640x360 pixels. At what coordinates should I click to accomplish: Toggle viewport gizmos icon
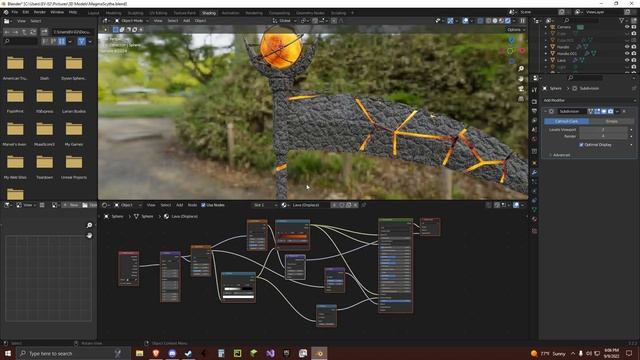click(x=450, y=21)
